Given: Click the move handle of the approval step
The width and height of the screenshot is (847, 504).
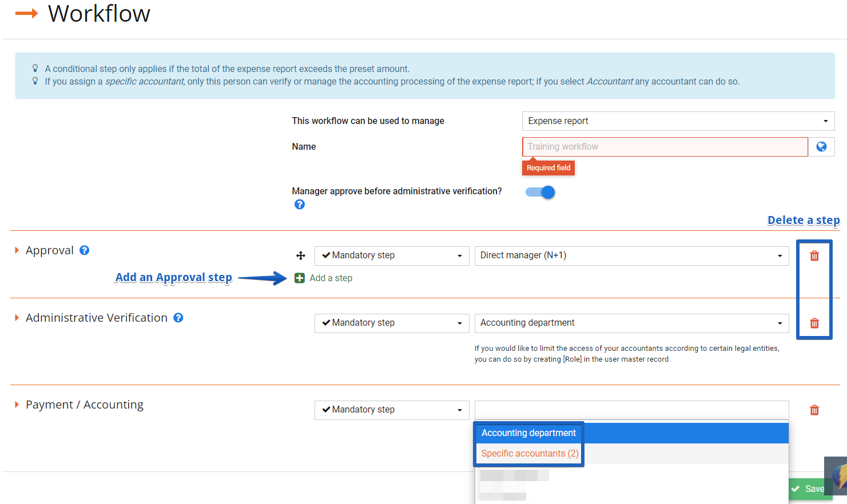Looking at the screenshot, I should (301, 256).
